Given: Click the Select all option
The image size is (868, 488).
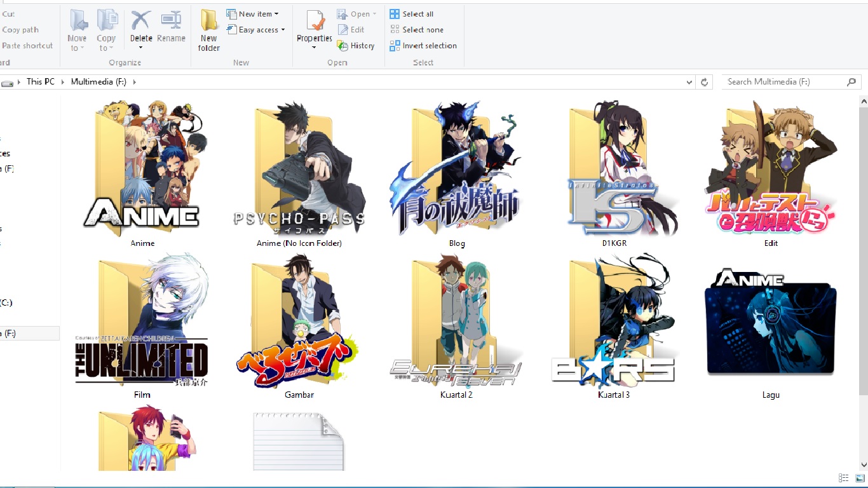Looking at the screenshot, I should 412,14.
